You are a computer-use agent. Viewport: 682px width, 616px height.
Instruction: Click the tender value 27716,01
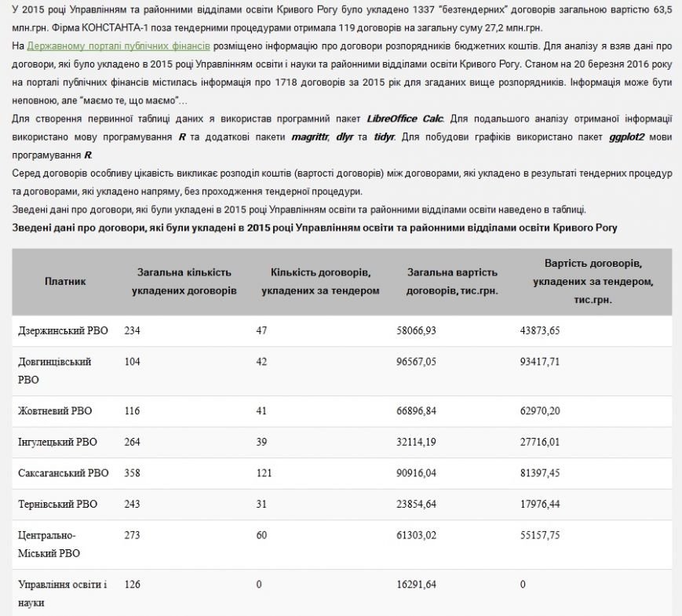(x=540, y=442)
